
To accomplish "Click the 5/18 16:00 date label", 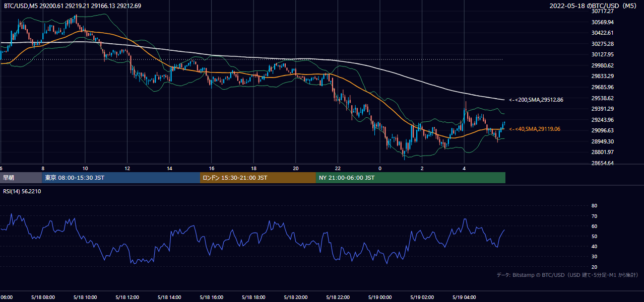I will pyautogui.click(x=211, y=297).
